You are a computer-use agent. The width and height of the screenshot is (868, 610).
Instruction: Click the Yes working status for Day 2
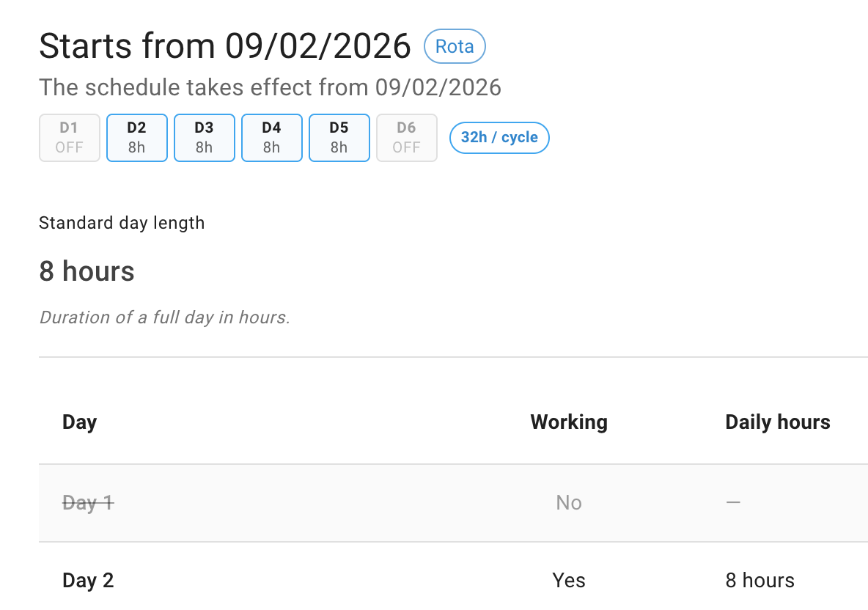tap(568, 580)
